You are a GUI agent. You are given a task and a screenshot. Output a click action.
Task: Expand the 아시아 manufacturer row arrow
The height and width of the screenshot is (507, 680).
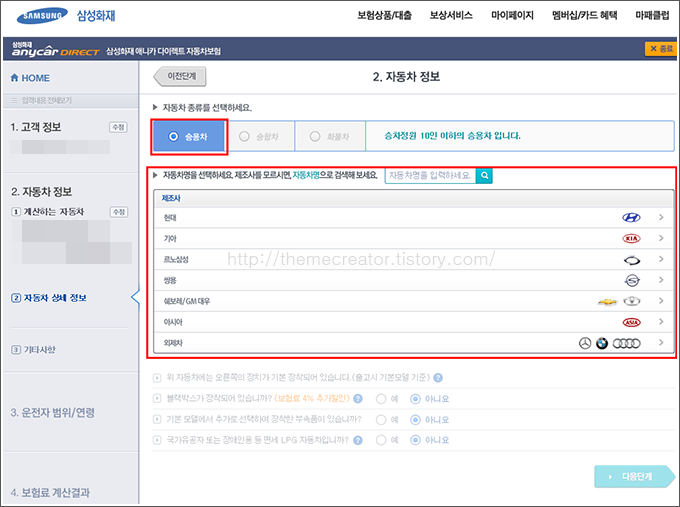pyautogui.click(x=661, y=321)
